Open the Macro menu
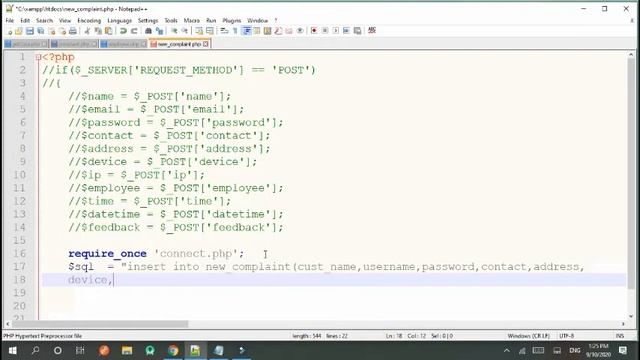Image resolution: width=640 pixels, height=360 pixels. (191, 20)
